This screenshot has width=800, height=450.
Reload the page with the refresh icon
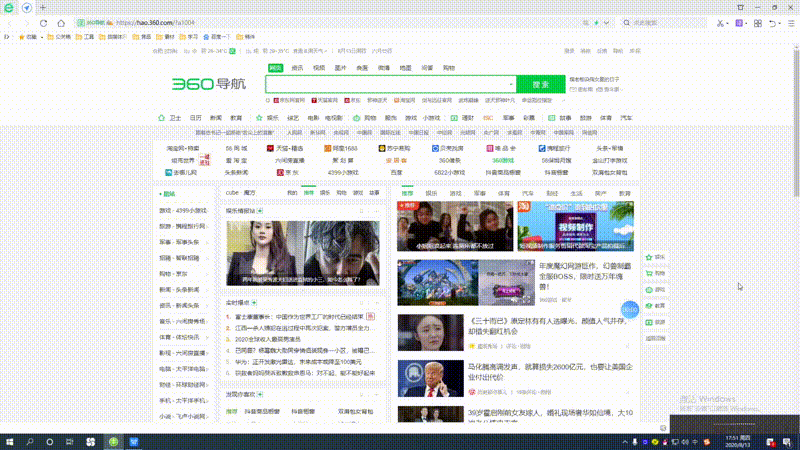(x=43, y=23)
